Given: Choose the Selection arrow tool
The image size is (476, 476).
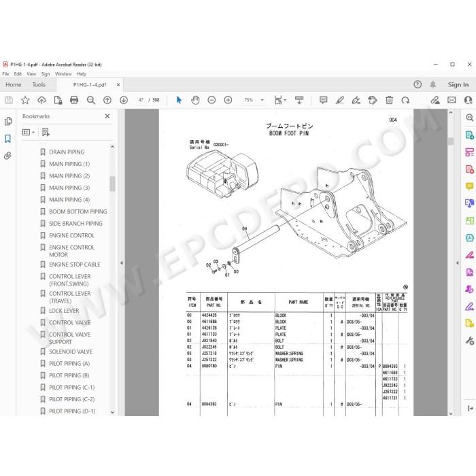Looking at the screenshot, I should (x=179, y=100).
